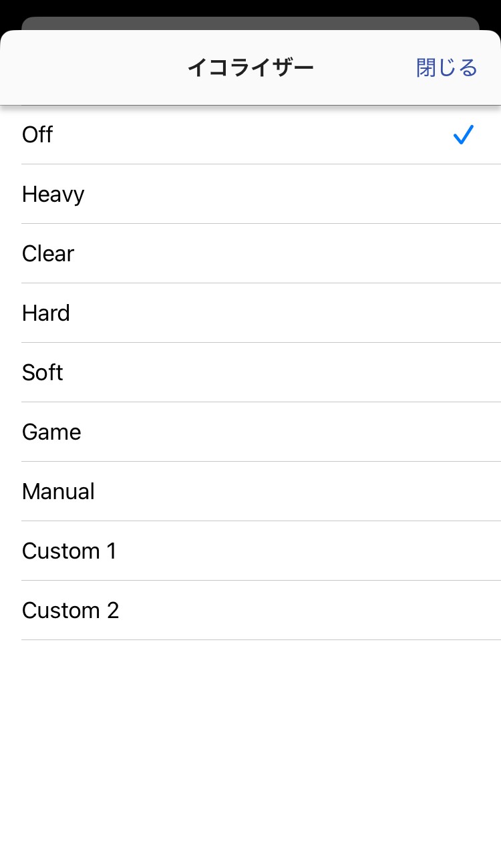Screen dimensions: 501x868
Task: Click the blue checkmark beside Off
Action: [x=463, y=135]
